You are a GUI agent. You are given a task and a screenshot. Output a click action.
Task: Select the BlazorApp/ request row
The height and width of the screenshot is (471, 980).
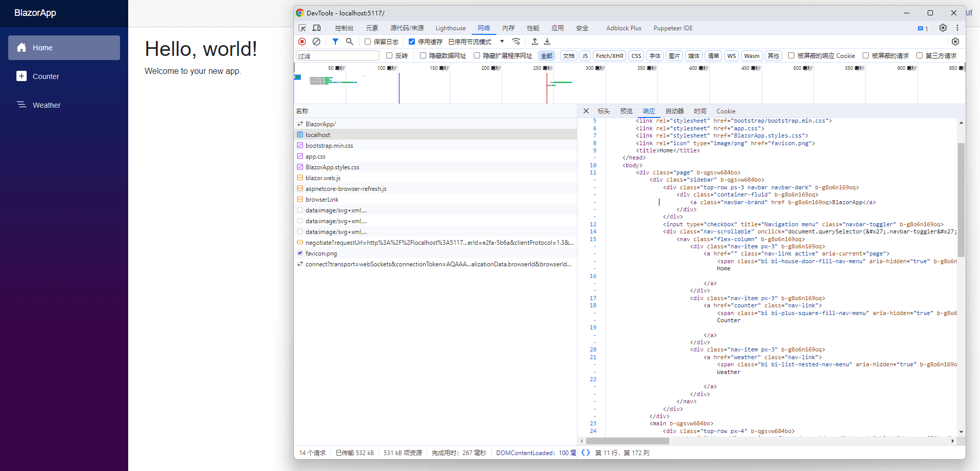tap(435, 124)
